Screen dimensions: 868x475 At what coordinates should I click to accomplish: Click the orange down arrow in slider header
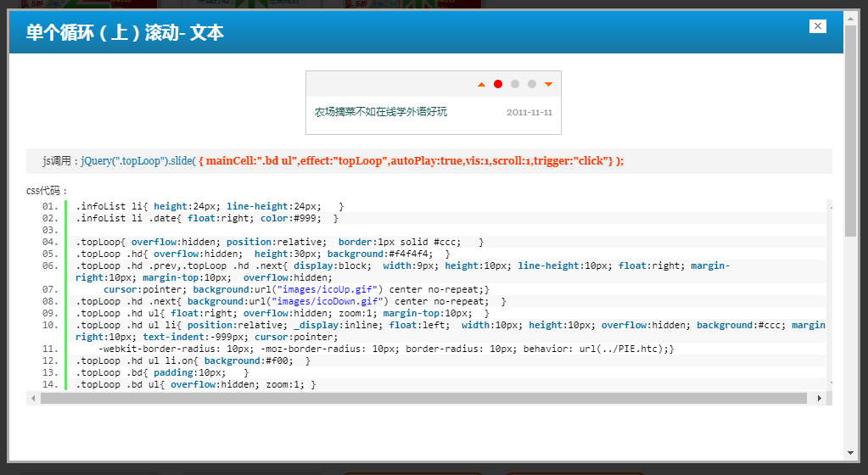point(548,84)
